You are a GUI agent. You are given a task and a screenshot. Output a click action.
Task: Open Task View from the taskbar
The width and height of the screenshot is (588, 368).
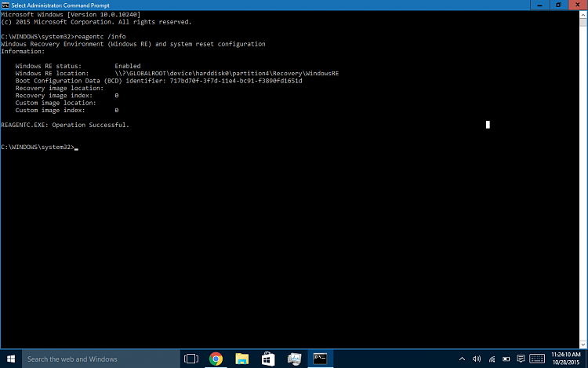191,359
